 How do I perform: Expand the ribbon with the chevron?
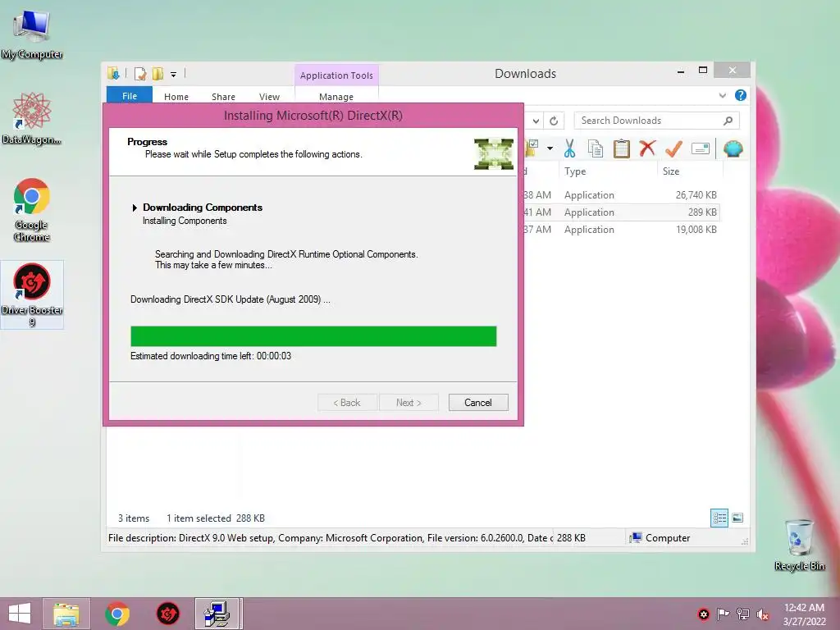(x=722, y=95)
